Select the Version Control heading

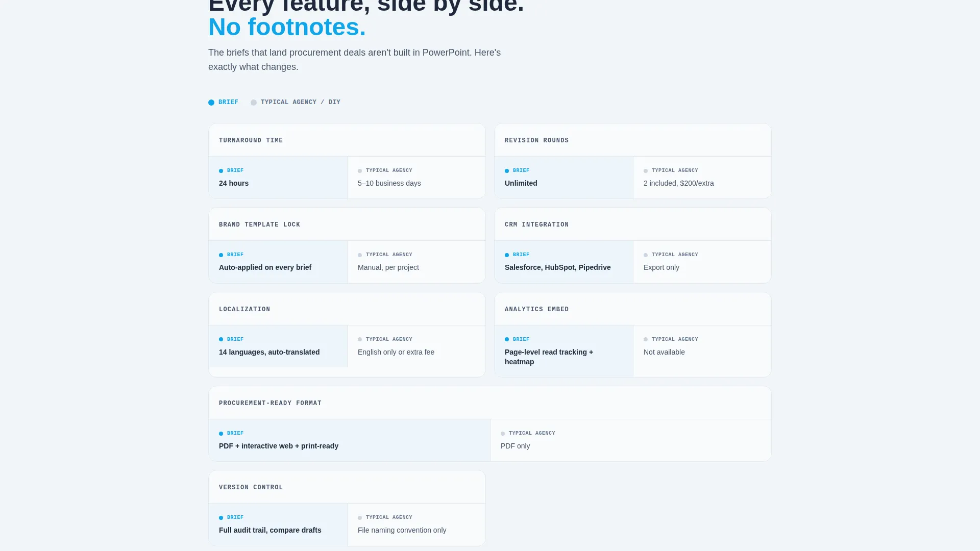point(251,488)
